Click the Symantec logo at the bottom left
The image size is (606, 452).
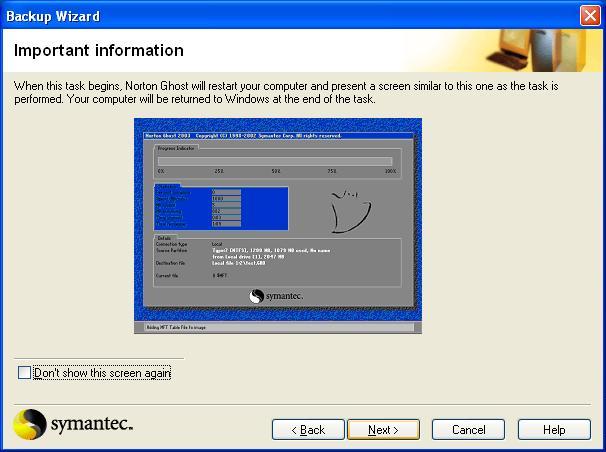coord(73,424)
